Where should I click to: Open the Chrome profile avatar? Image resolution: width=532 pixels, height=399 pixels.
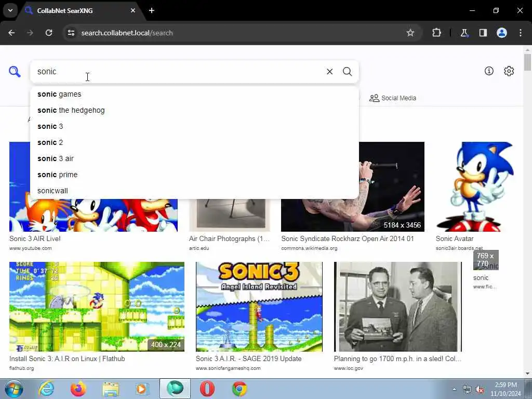tap(502, 33)
